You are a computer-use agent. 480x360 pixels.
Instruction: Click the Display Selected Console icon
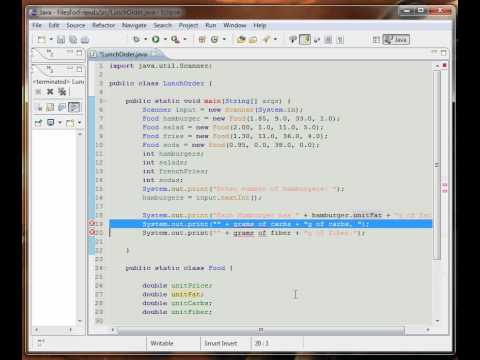coord(50,123)
